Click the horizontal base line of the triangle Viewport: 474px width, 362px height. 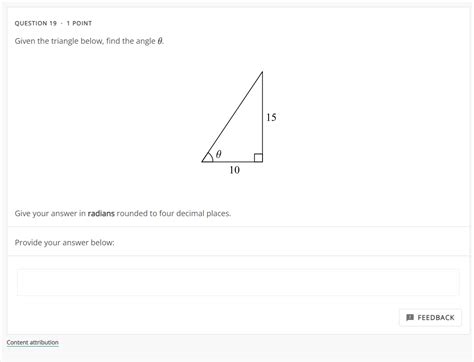pos(232,162)
